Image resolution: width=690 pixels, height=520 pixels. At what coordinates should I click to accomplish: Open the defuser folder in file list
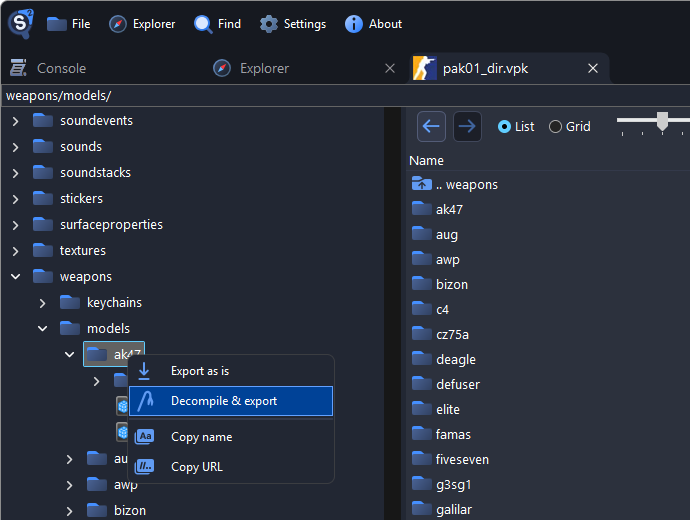[446, 385]
